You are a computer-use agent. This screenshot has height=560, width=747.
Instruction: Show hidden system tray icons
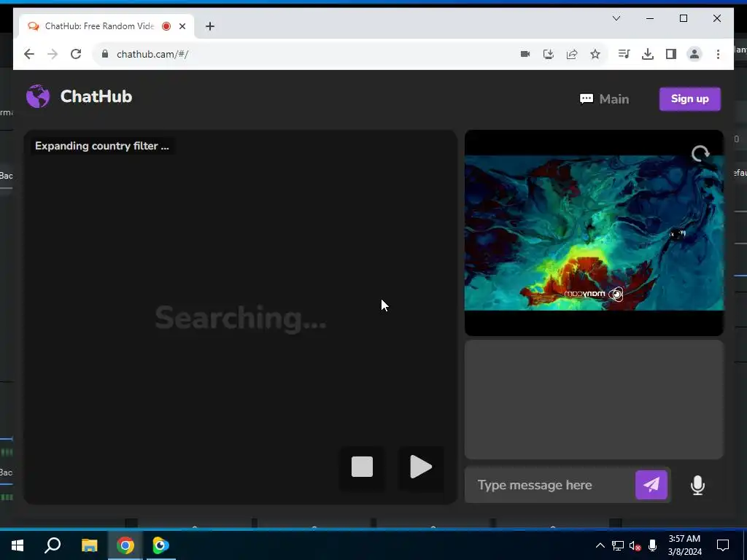600,545
